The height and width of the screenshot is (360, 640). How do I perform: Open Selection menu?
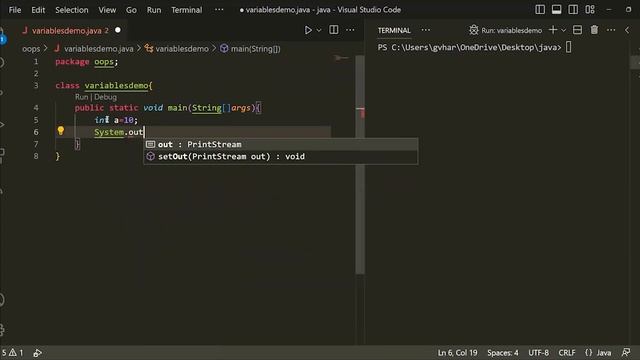click(x=72, y=10)
